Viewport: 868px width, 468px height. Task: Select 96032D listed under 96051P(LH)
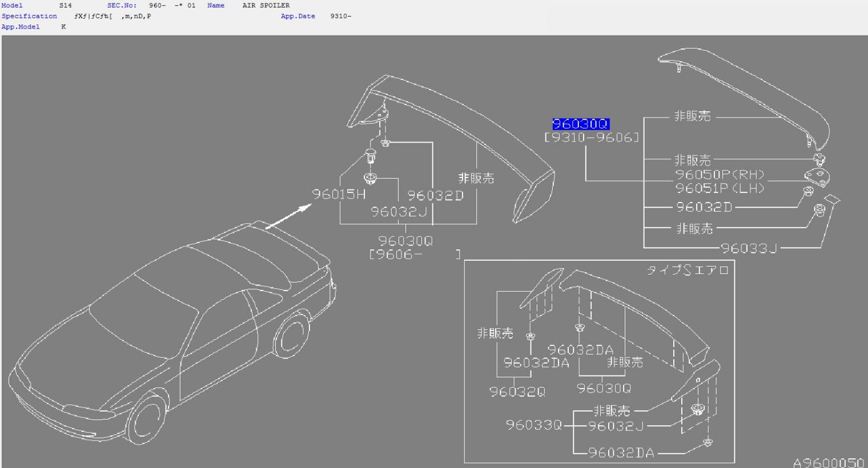coord(704,207)
